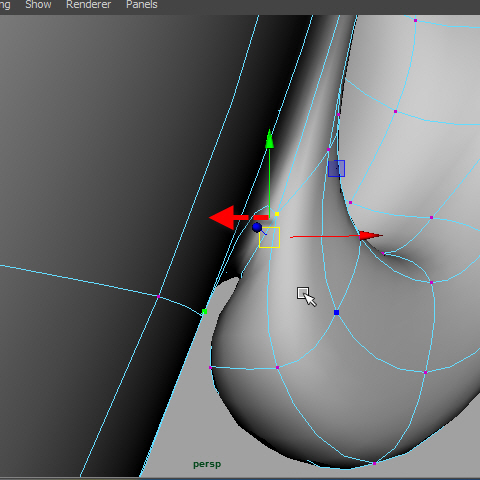Click the translucent blue square handle

(x=336, y=168)
